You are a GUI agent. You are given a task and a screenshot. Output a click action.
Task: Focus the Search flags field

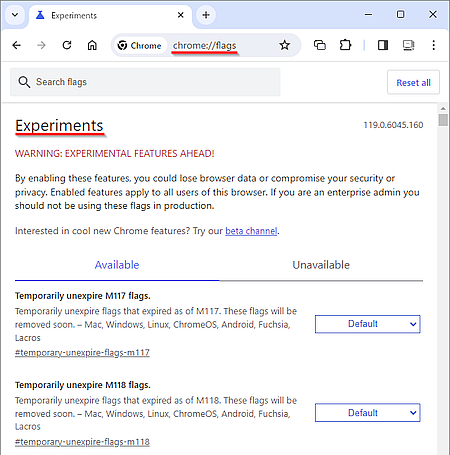pos(145,82)
